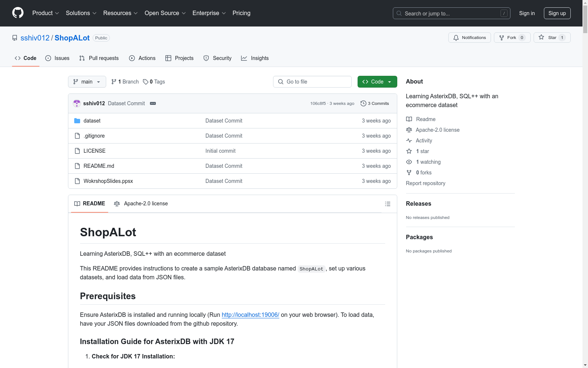Viewport: 588px width, 368px height.
Task: Select the README tab in file panel
Action: [90, 204]
